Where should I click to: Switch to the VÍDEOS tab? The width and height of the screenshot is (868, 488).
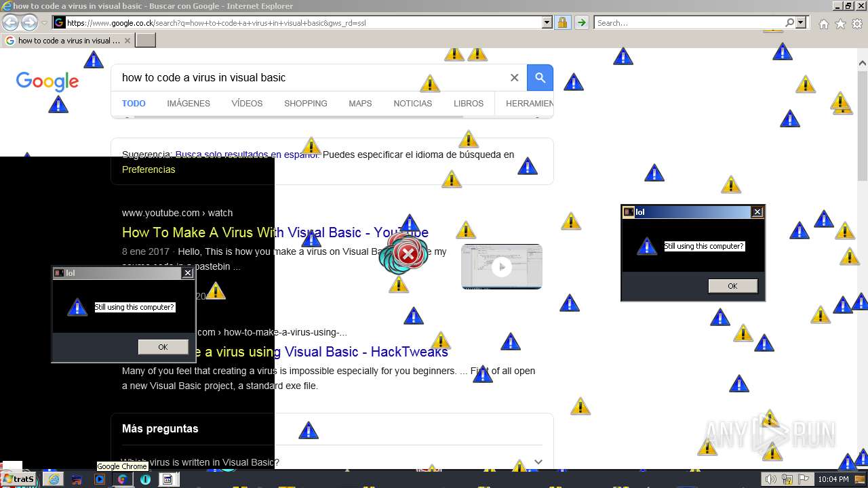(247, 104)
